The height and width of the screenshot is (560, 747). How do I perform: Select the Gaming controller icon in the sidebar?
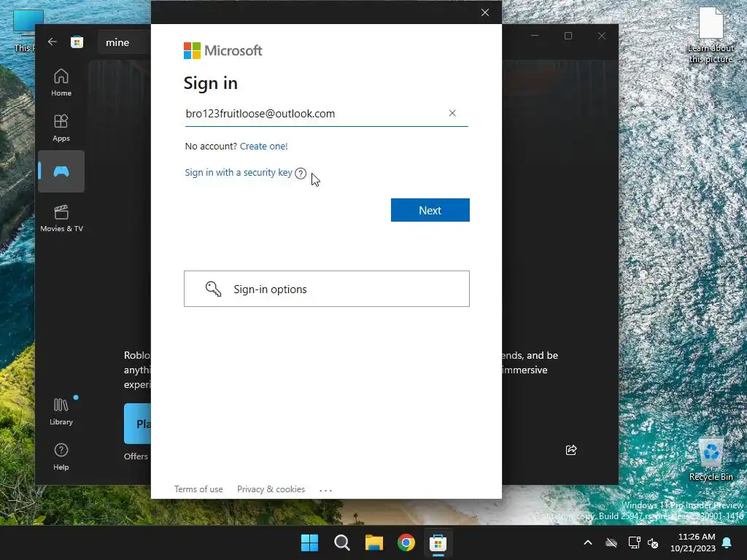point(61,171)
